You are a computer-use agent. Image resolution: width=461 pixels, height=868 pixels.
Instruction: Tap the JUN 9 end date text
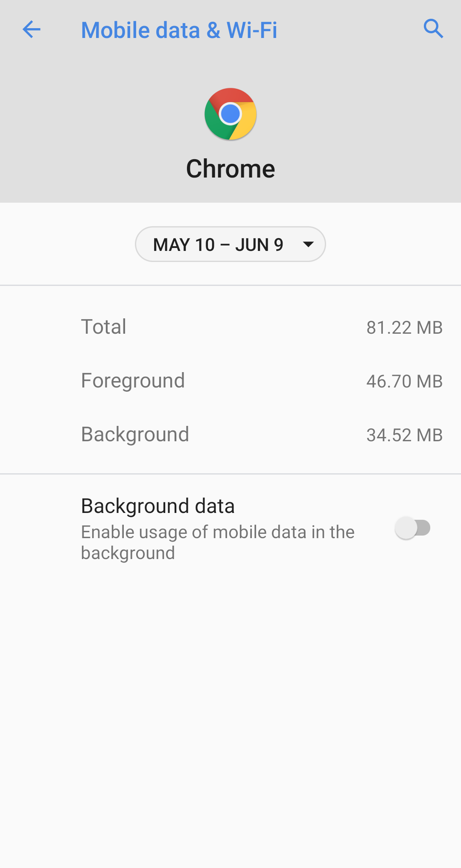[x=259, y=245]
